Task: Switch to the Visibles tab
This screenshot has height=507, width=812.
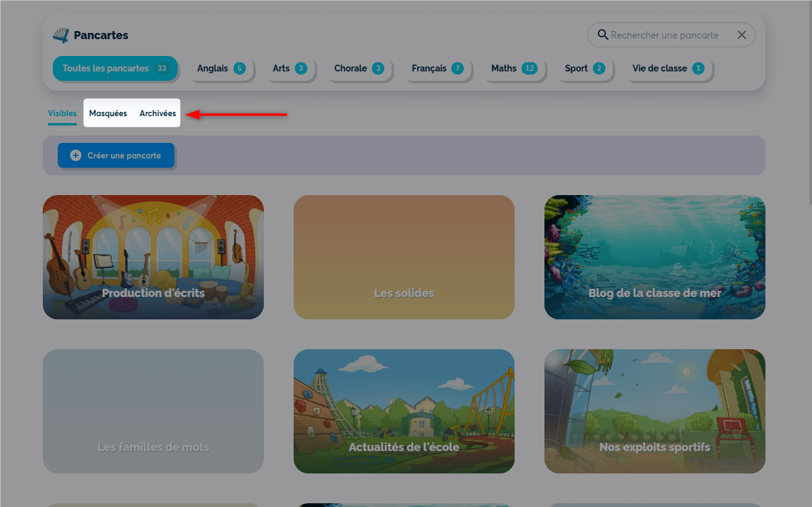Action: point(62,114)
